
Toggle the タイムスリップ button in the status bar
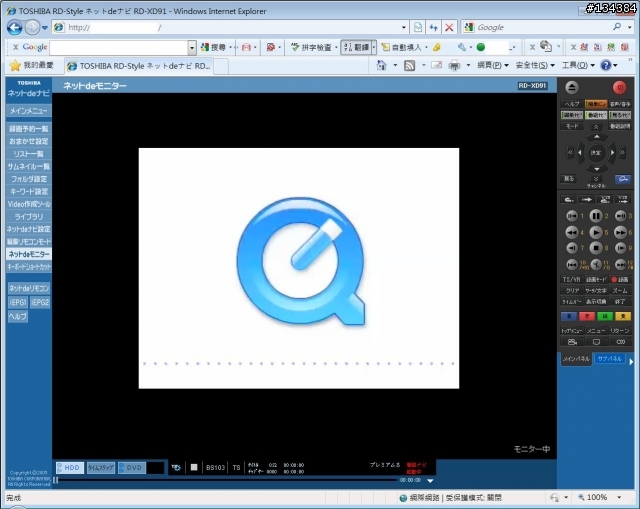pos(101,468)
